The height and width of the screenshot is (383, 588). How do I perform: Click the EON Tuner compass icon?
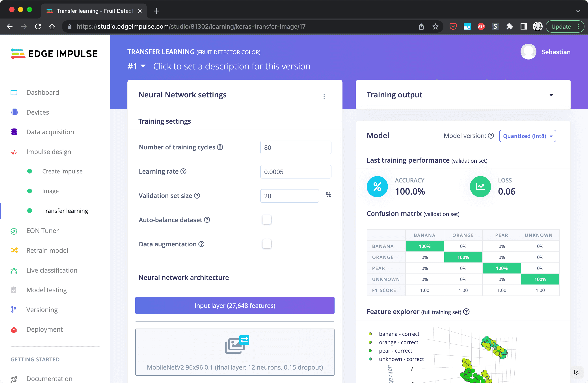(x=14, y=231)
